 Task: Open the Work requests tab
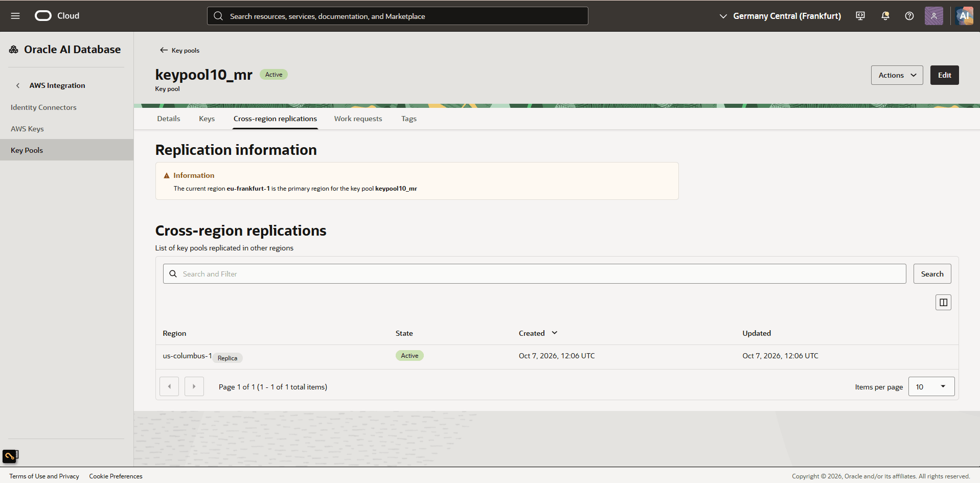pos(358,119)
